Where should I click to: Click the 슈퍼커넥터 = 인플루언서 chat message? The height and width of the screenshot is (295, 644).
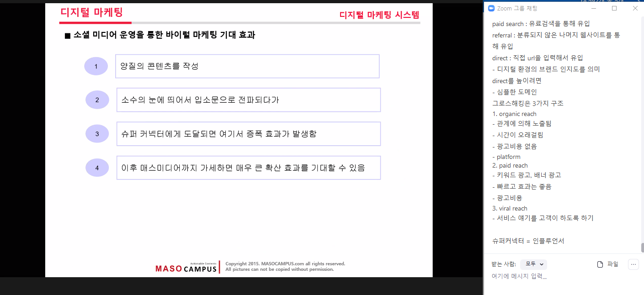point(528,241)
